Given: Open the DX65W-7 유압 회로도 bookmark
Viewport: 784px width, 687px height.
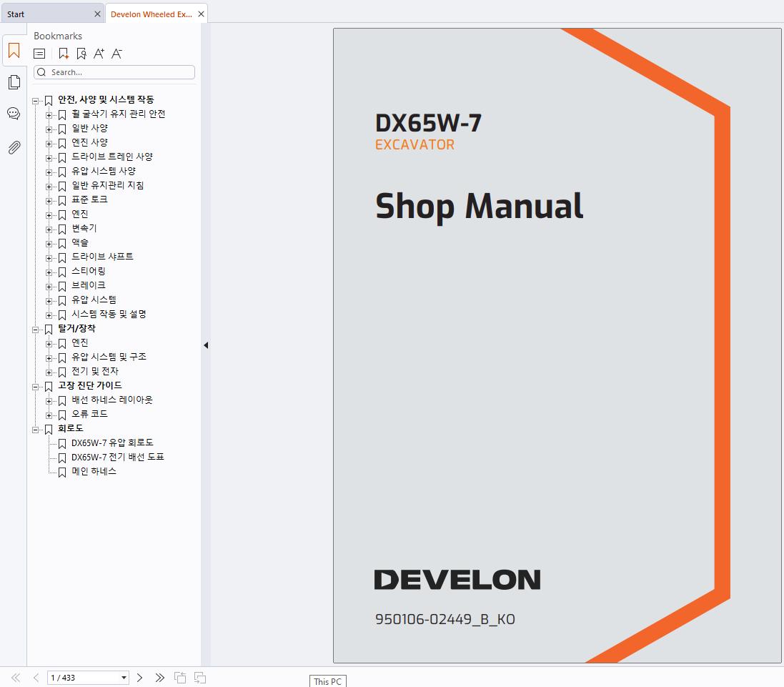Looking at the screenshot, I should pos(112,443).
